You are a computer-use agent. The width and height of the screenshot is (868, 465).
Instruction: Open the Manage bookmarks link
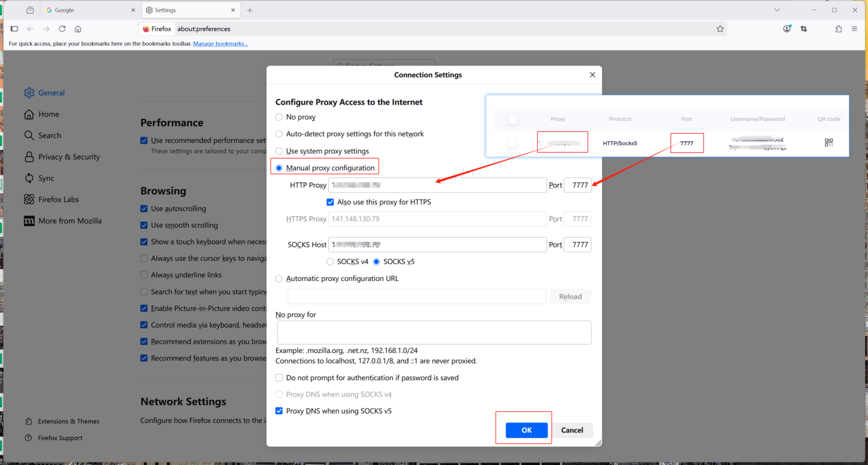pos(220,44)
